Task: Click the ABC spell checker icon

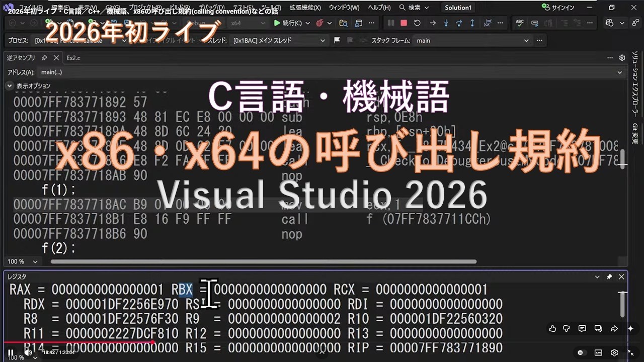Action: 520,23
